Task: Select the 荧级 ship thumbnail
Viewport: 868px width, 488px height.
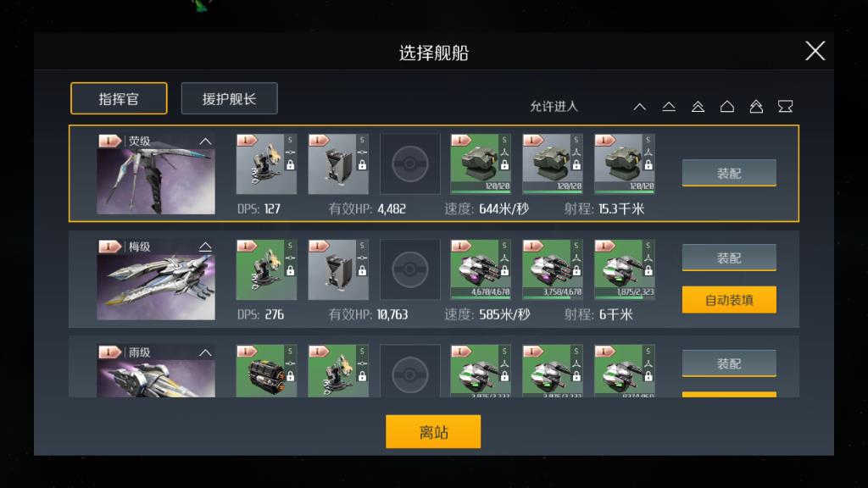Action: coord(156,174)
